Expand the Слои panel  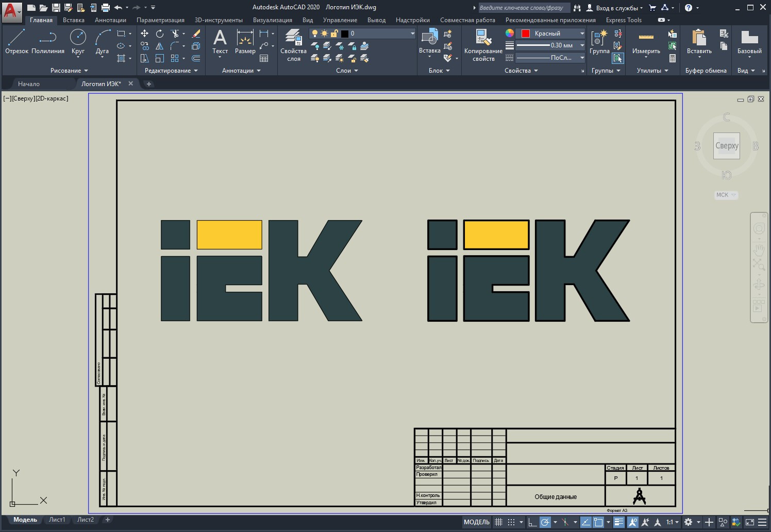pyautogui.click(x=347, y=71)
